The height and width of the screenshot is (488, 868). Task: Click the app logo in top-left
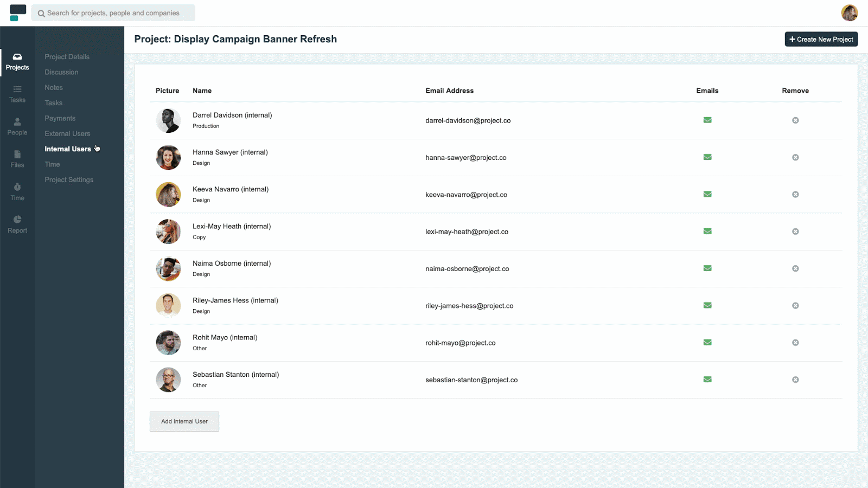(x=17, y=13)
